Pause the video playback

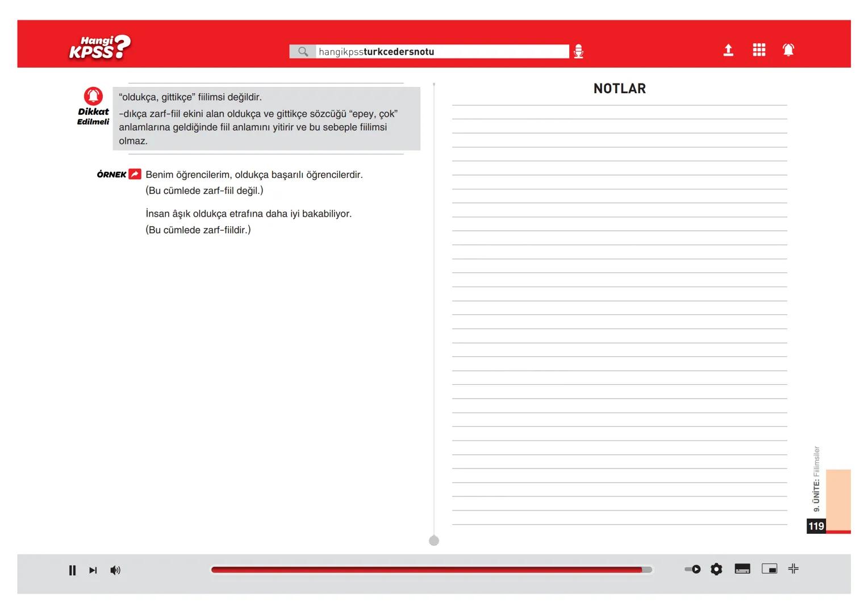(72, 570)
